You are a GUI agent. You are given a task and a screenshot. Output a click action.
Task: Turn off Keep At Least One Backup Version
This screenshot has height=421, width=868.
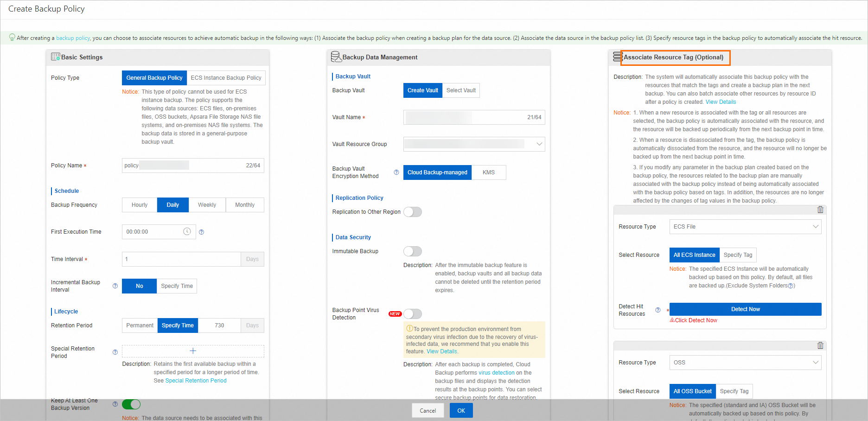[131, 404]
